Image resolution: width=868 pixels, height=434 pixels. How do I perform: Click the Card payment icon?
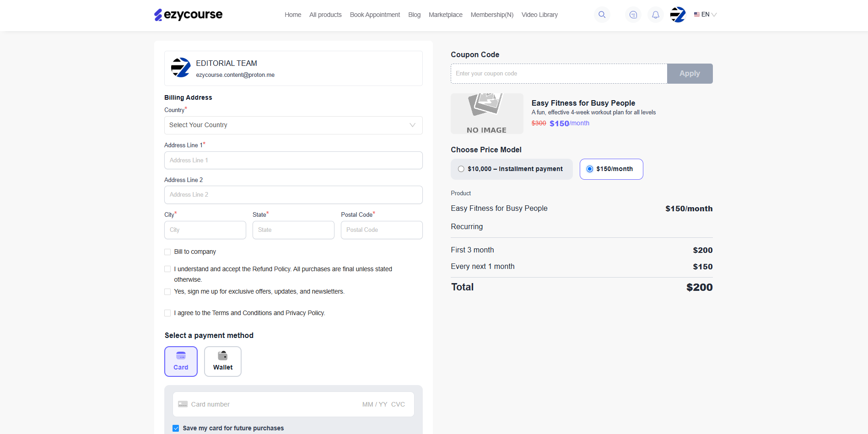pyautogui.click(x=181, y=356)
